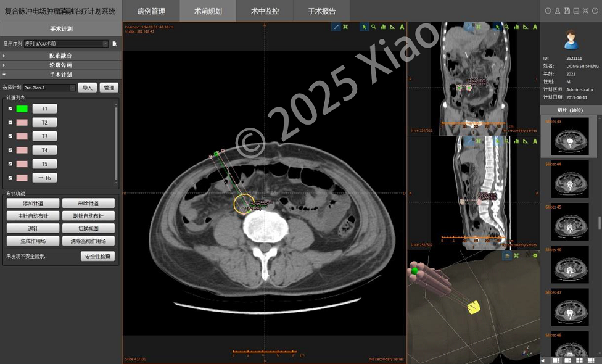Click the 安全性检查 button
This screenshot has height=364, width=602.
[98, 256]
